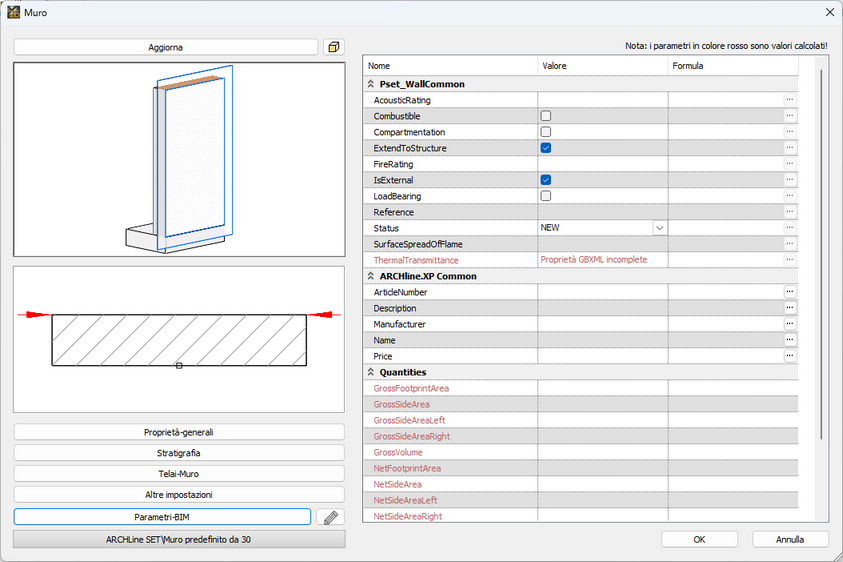Open the Altre impostazioni section
The height and width of the screenshot is (562, 843).
(178, 495)
